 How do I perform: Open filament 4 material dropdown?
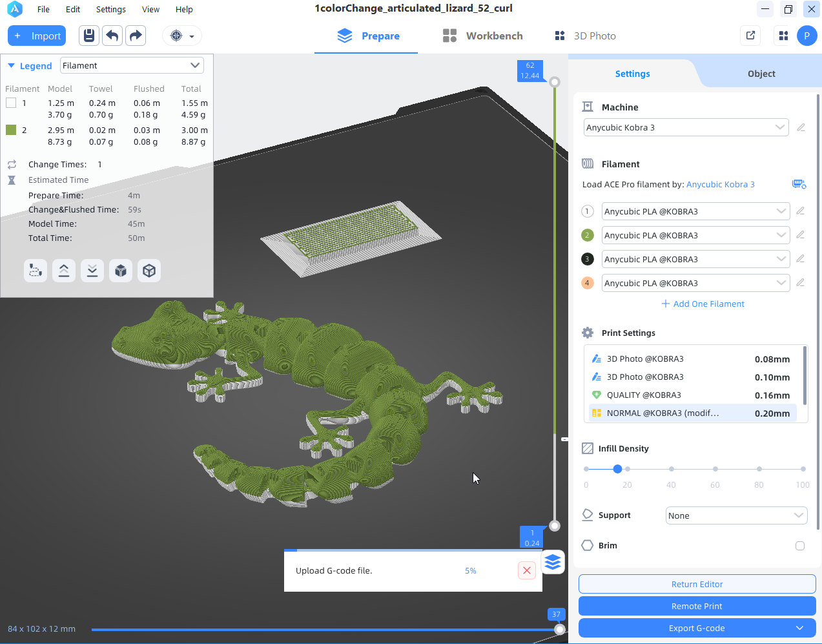pos(695,283)
